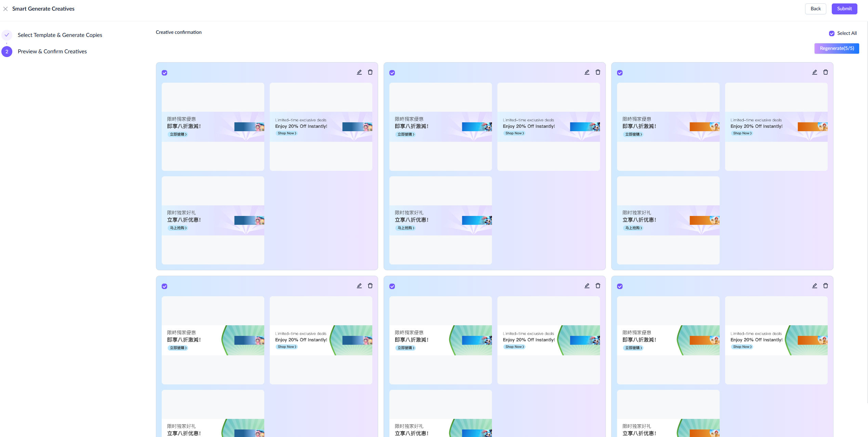Toggle checkbox on bottom-middle creative card
The height and width of the screenshot is (437, 868).
392,286
